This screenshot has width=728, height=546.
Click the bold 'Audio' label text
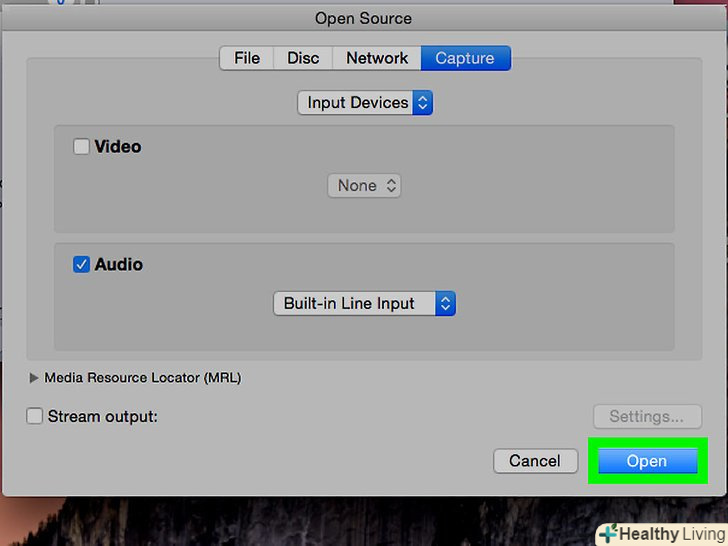click(x=119, y=265)
